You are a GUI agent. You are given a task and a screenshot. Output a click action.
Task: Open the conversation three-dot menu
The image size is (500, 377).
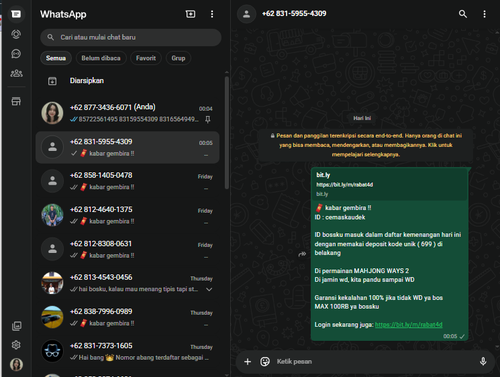tap(484, 14)
